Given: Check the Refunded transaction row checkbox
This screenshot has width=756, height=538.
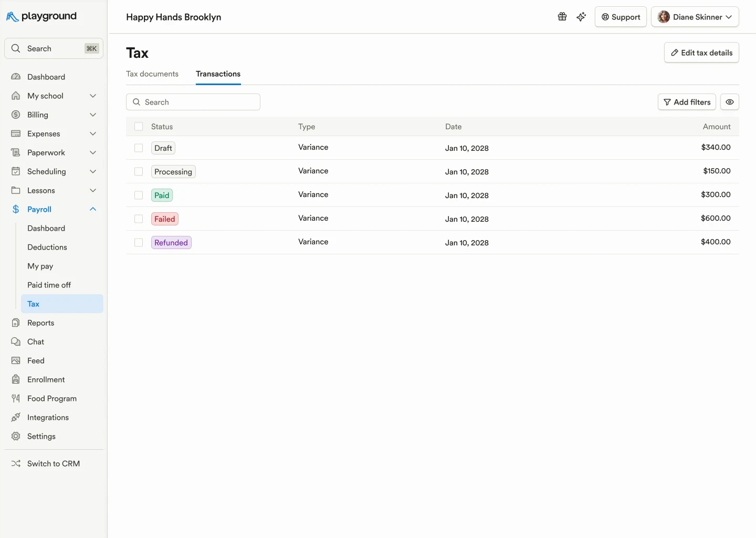Looking at the screenshot, I should (x=139, y=243).
